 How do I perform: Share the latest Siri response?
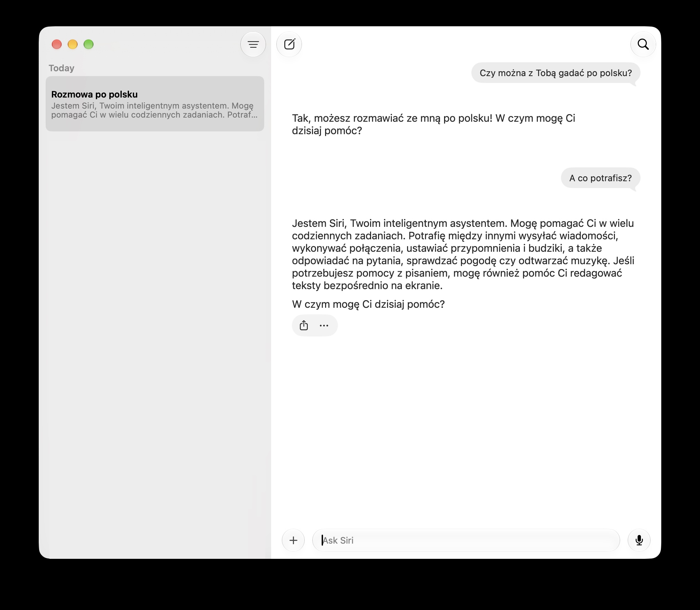(304, 325)
